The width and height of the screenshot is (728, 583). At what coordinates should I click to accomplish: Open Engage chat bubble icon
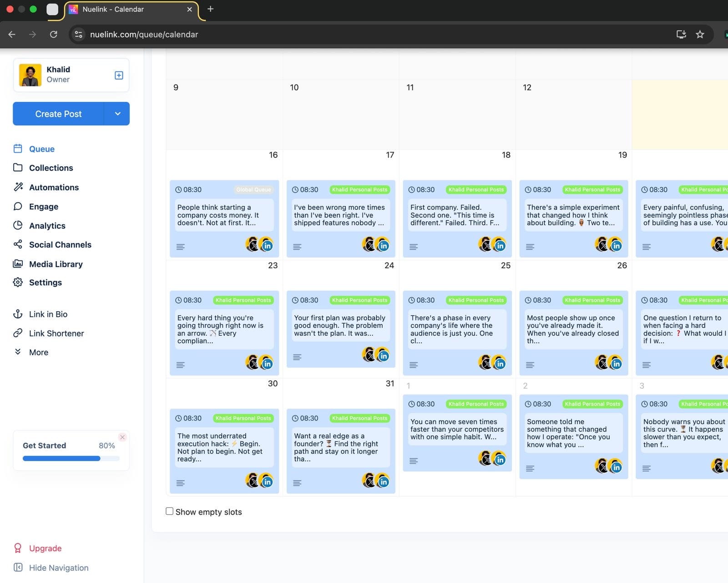click(x=18, y=206)
